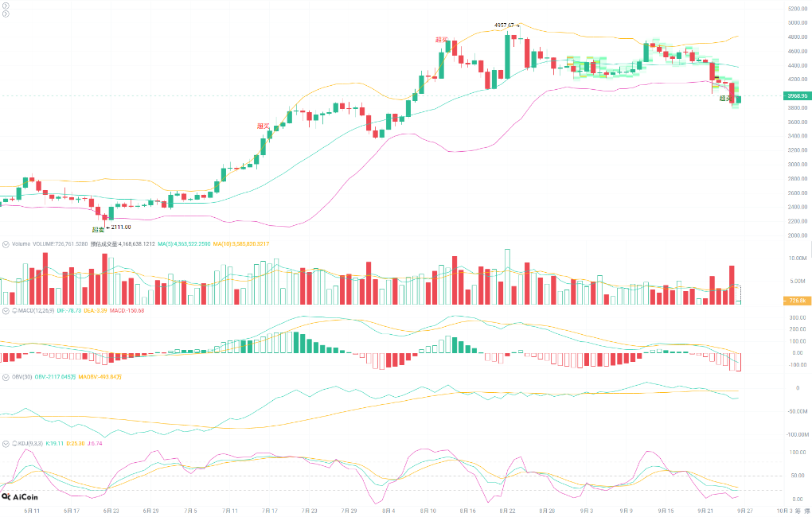The width and height of the screenshot is (812, 517).
Task: Click the 超买 signal near July 17
Action: (264, 126)
